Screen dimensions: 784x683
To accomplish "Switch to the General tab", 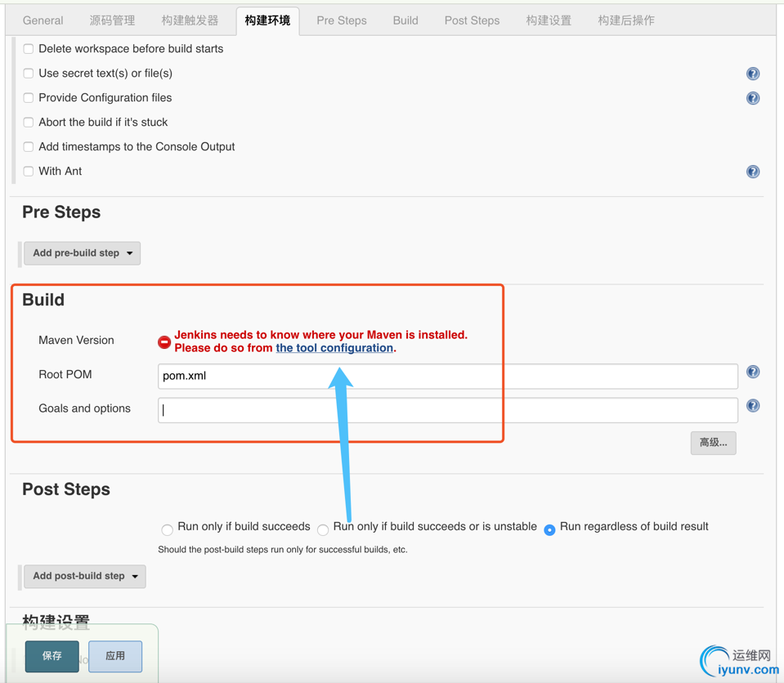I will pyautogui.click(x=43, y=20).
